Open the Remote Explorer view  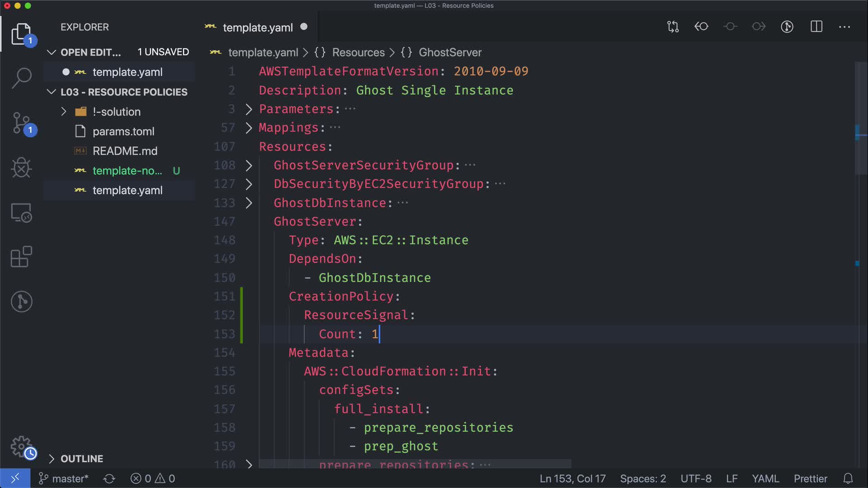pos(21,212)
